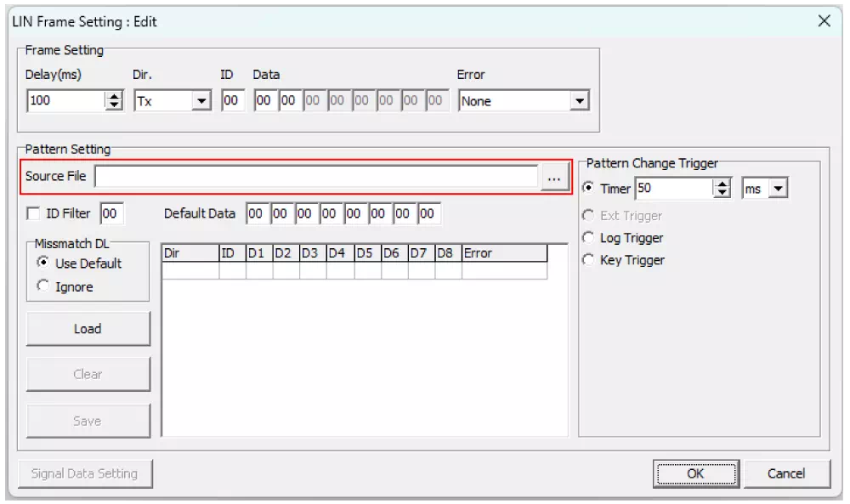Expand the Error dropdown showing None

pyautogui.click(x=579, y=101)
